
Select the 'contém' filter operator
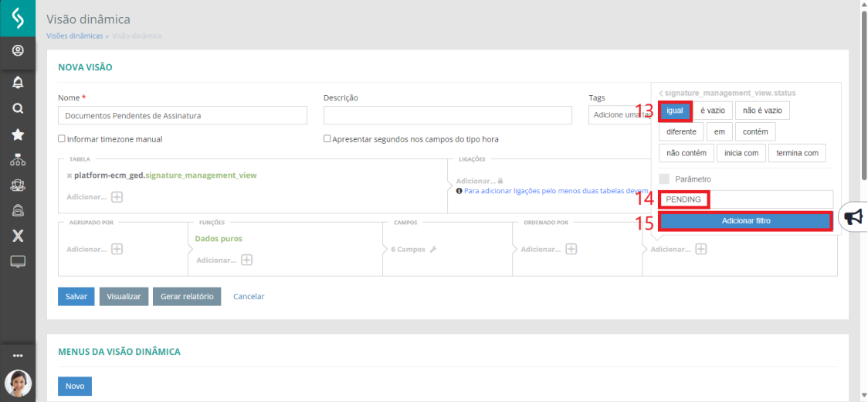(x=755, y=131)
